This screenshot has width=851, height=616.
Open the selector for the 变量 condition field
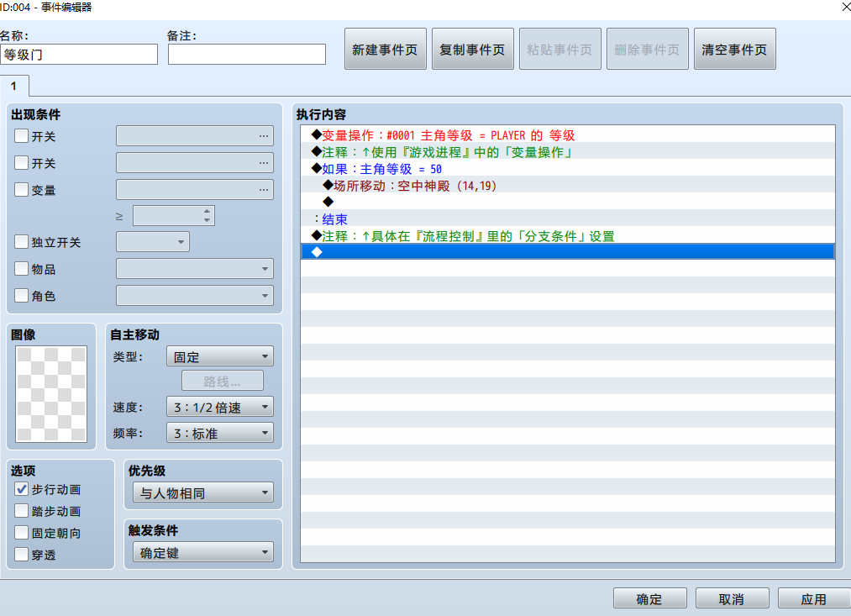click(x=263, y=190)
